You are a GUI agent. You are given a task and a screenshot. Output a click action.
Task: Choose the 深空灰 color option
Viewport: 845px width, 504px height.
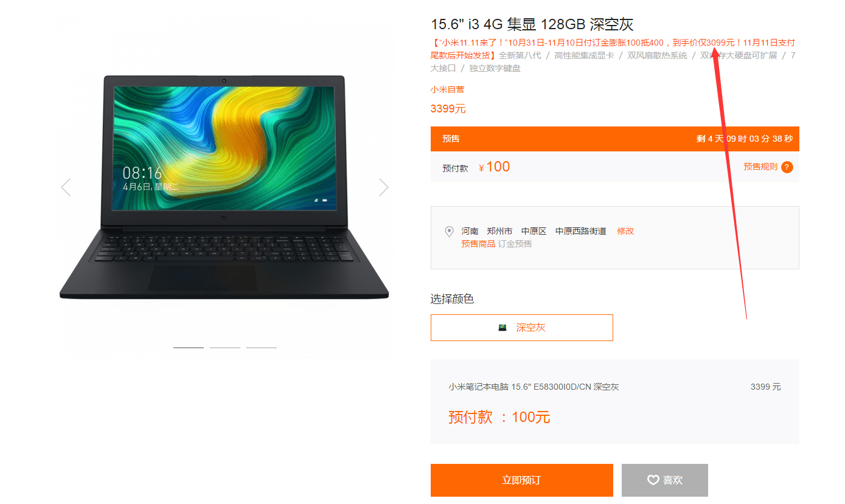coord(522,328)
